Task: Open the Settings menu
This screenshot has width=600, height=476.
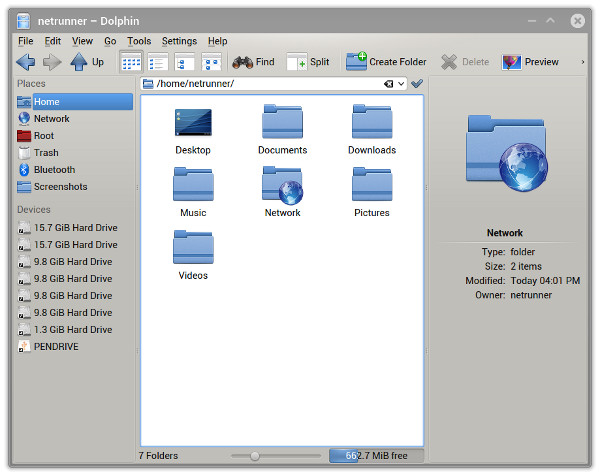Action: (179, 41)
